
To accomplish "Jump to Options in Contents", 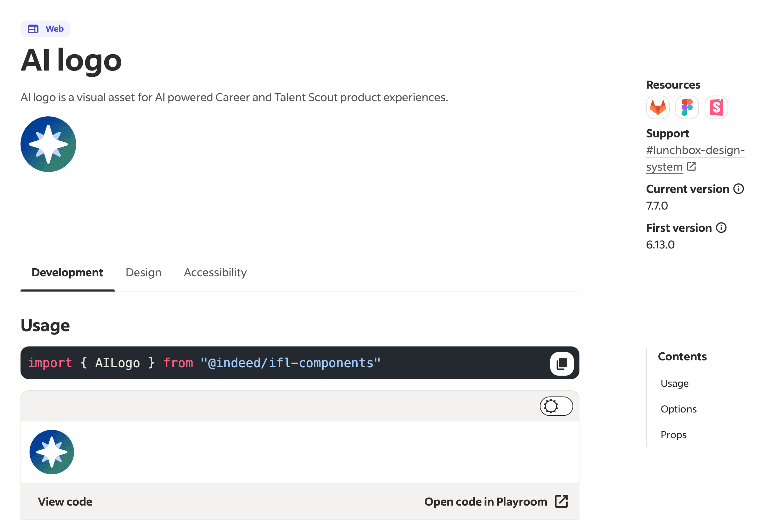I will point(678,409).
